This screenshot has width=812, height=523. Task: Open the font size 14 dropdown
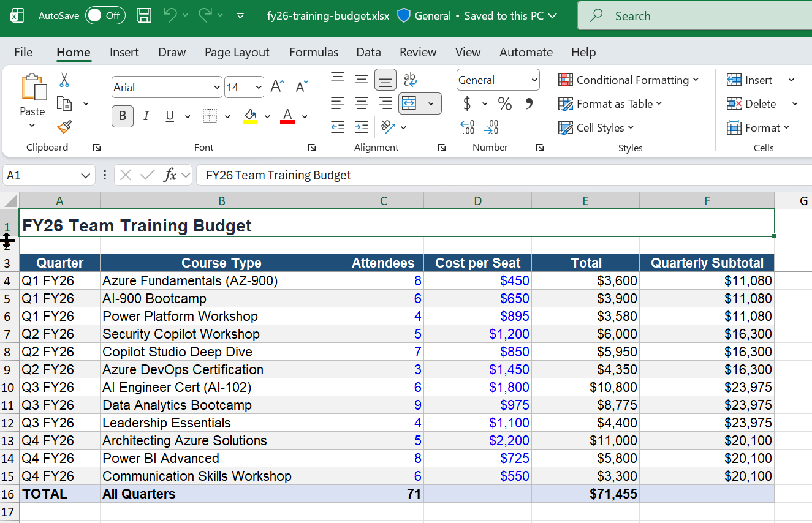point(258,88)
